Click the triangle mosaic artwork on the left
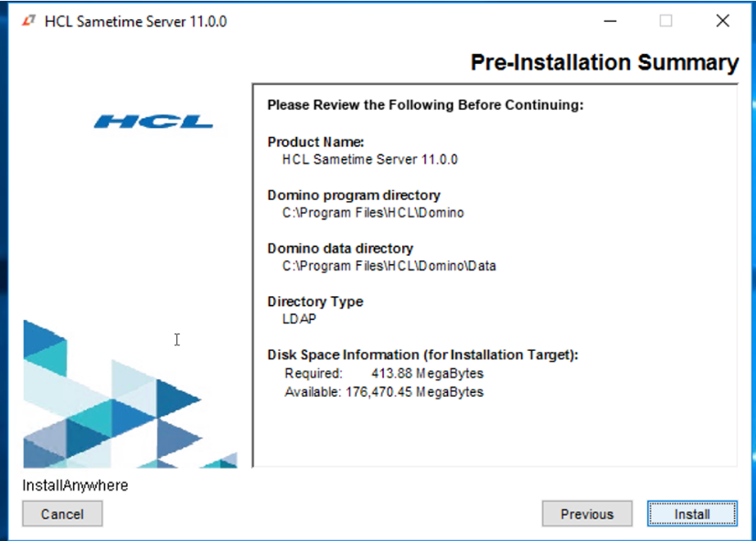756x541 pixels. (119, 402)
